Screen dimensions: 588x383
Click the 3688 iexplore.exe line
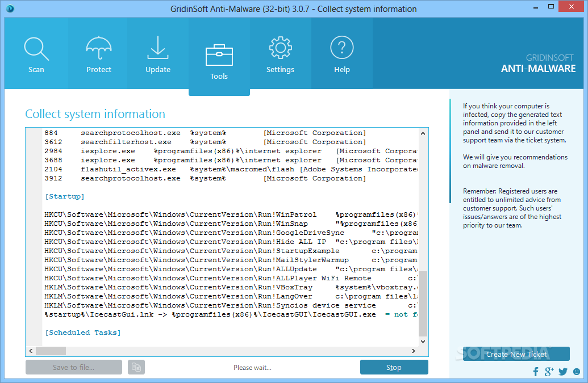pos(231,160)
